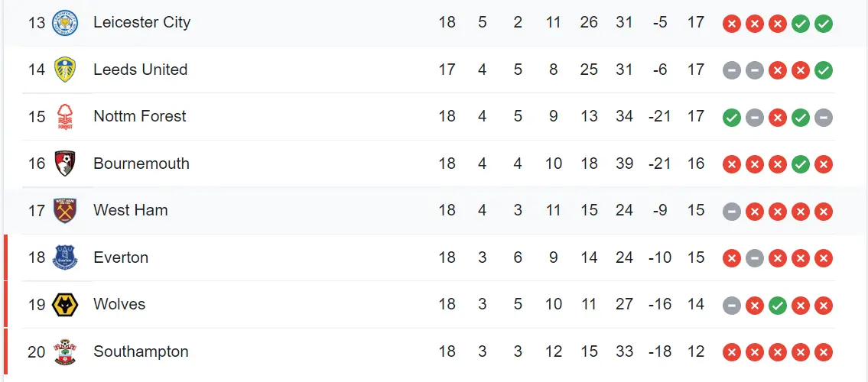Click the West Ham club crest

point(65,211)
